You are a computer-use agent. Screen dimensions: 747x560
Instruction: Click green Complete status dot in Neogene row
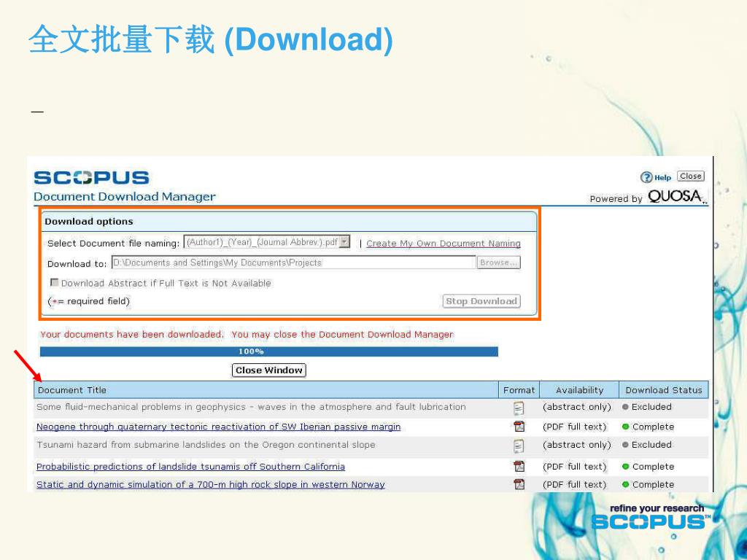625,427
